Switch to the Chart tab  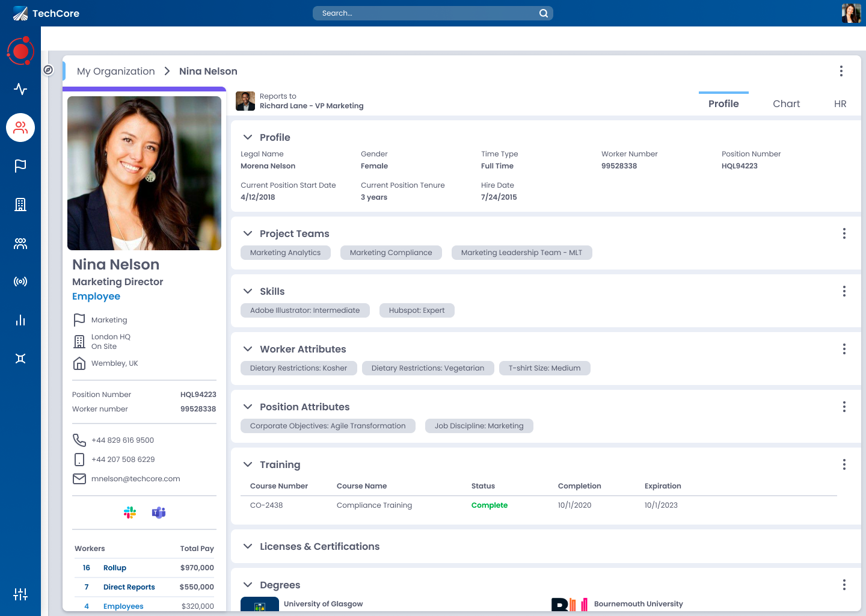point(786,103)
